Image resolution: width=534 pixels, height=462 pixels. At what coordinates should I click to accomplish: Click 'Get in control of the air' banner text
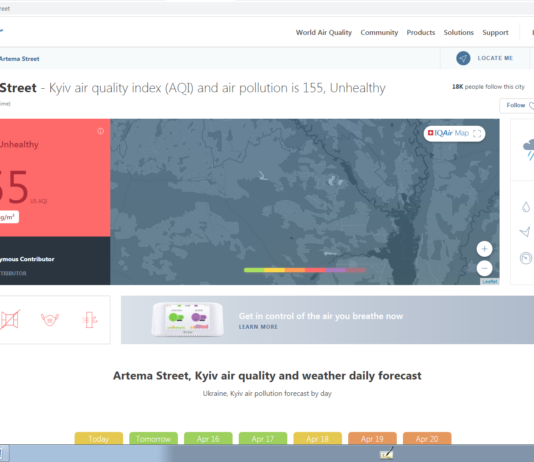click(x=321, y=316)
